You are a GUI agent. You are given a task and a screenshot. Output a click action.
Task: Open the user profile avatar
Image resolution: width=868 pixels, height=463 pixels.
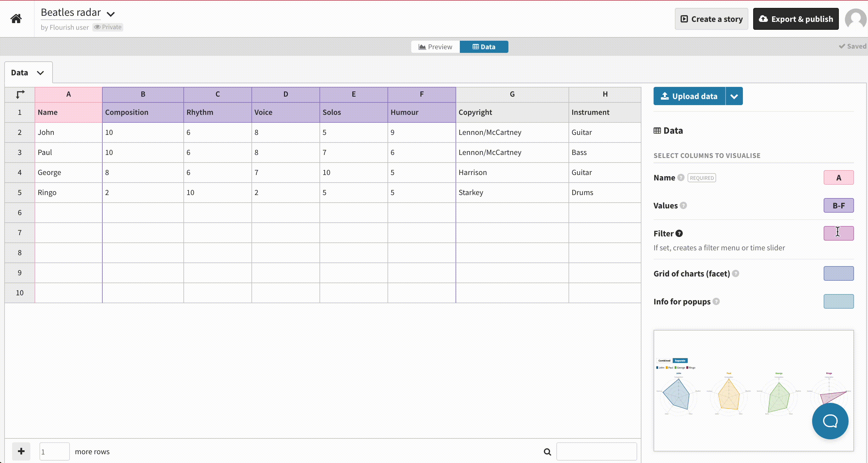pos(856,19)
